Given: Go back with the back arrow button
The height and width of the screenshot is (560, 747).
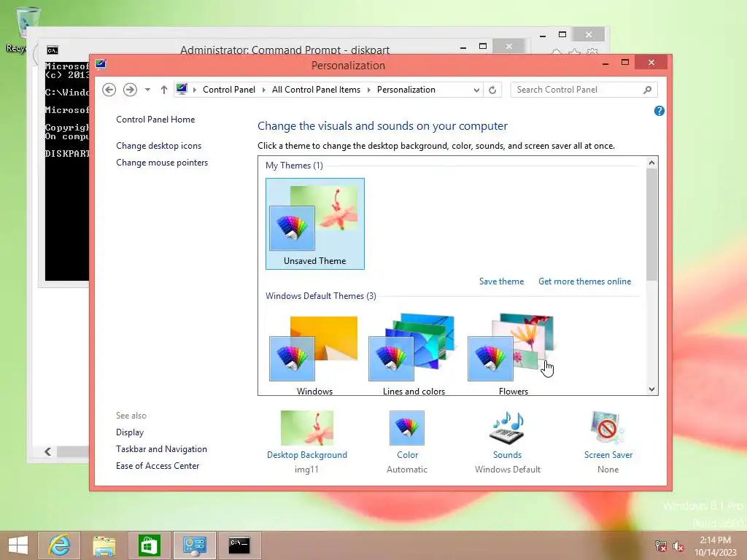Looking at the screenshot, I should (x=109, y=90).
